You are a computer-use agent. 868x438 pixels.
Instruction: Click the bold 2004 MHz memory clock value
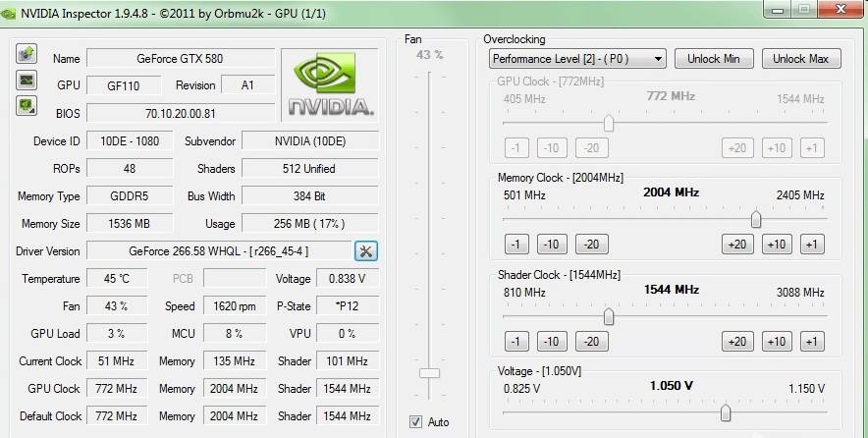671,192
